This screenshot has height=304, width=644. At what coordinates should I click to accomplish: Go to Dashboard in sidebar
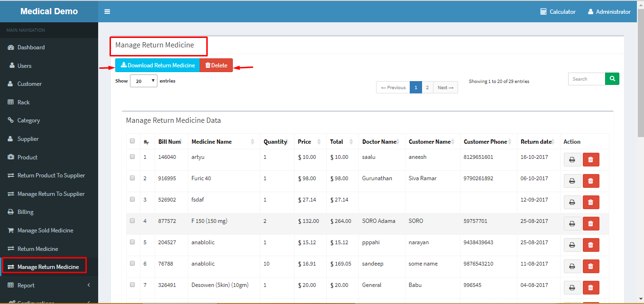click(49, 47)
